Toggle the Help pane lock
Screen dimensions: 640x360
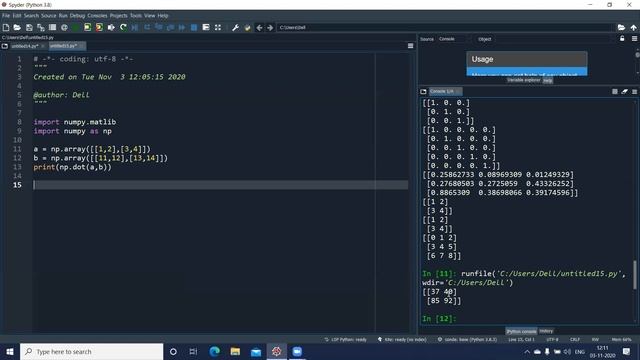(622, 38)
